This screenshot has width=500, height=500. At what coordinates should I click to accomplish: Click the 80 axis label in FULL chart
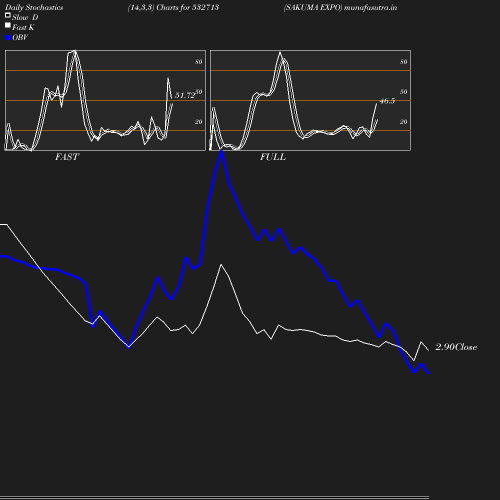click(x=404, y=62)
